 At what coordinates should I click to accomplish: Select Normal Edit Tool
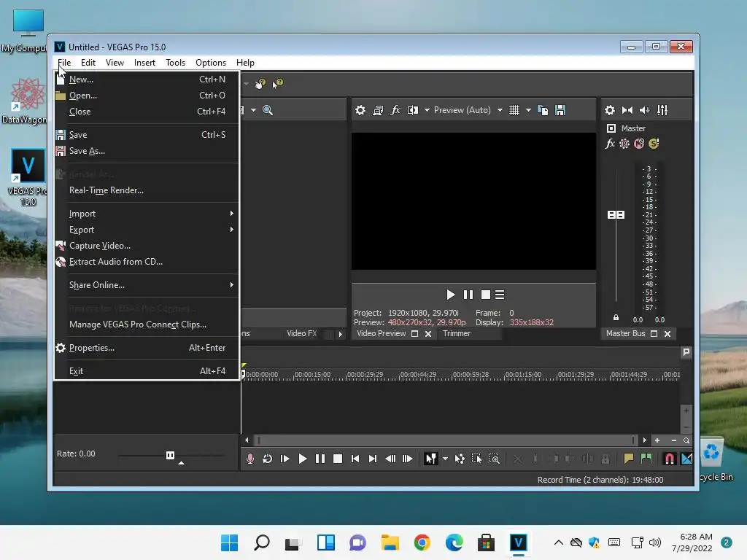(x=430, y=459)
